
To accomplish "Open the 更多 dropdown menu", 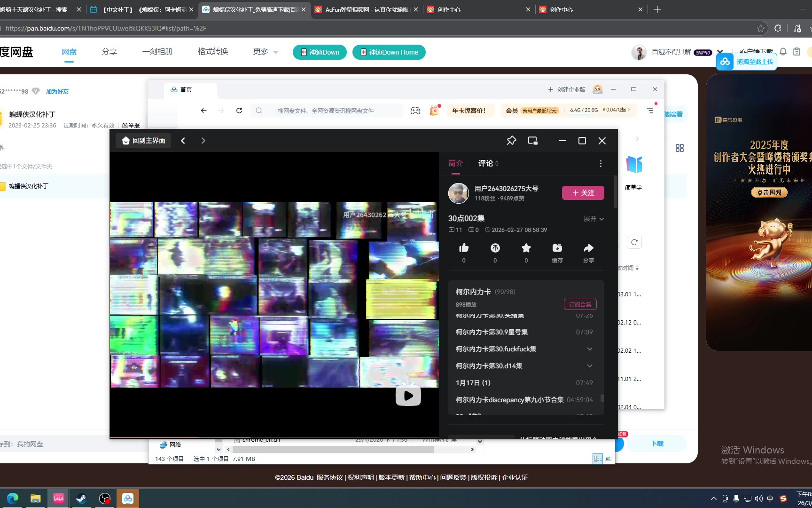I will click(x=265, y=52).
